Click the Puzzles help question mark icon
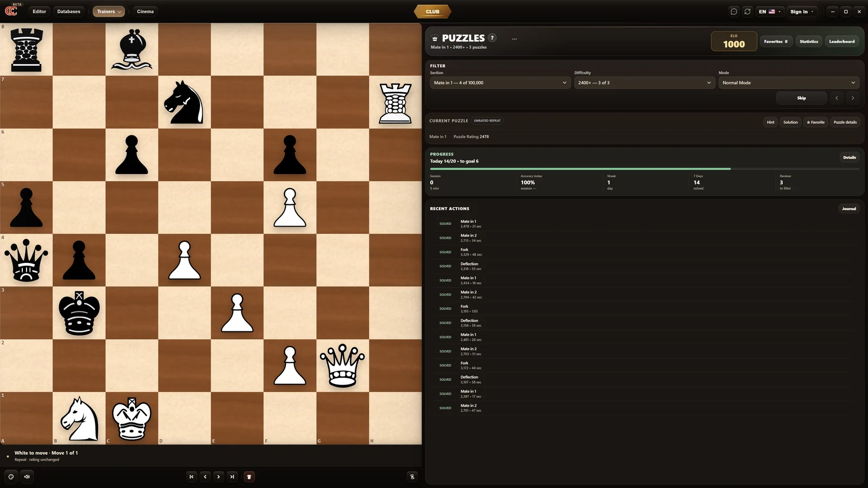Screen dimensions: 868x488 [x=492, y=37]
